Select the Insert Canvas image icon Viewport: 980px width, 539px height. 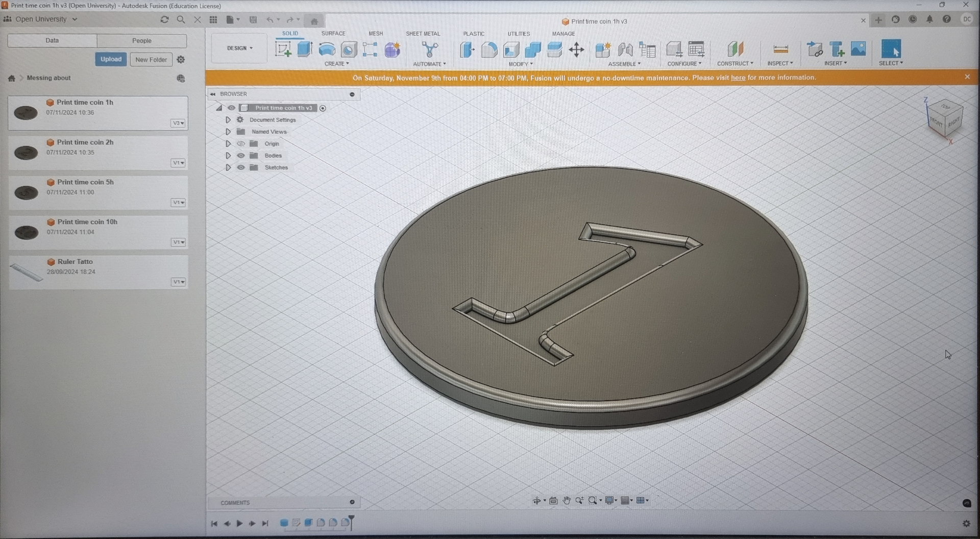point(859,49)
